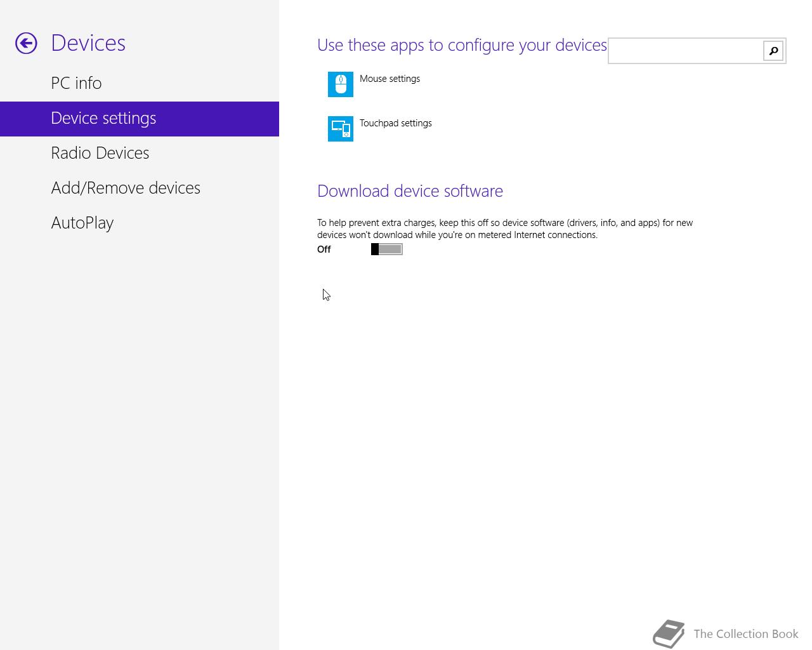This screenshot has height=650, width=812.
Task: Click the metered connections description text
Action: 505,229
